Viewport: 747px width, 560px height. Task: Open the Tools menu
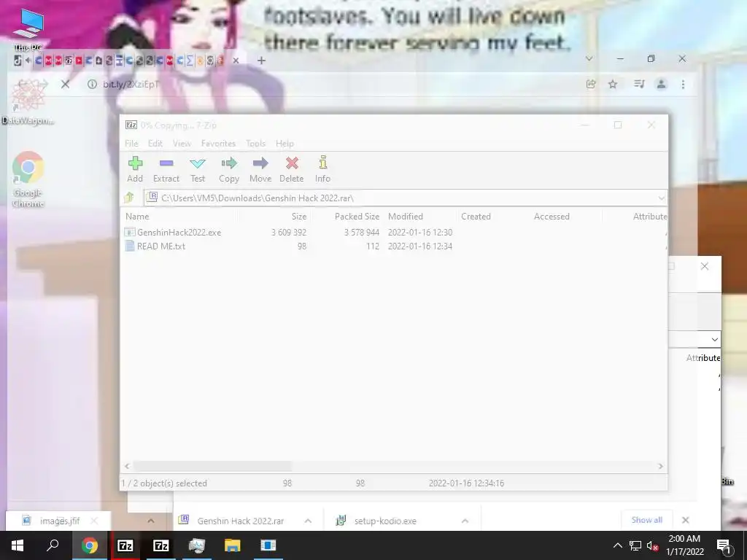255,144
